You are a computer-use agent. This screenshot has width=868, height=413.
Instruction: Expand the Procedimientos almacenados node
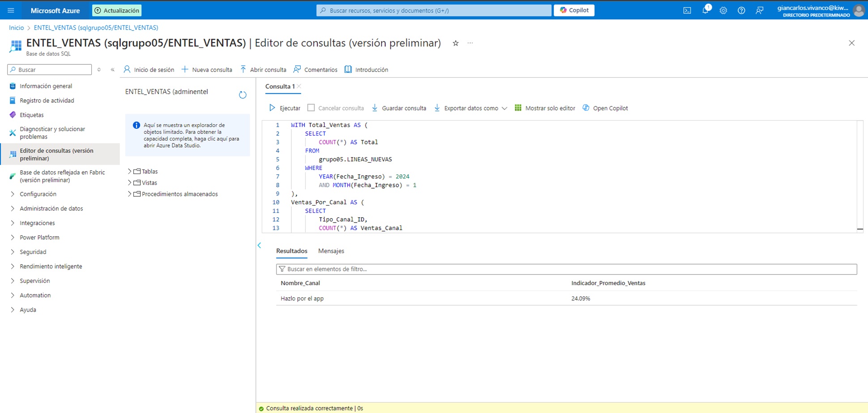click(x=130, y=194)
